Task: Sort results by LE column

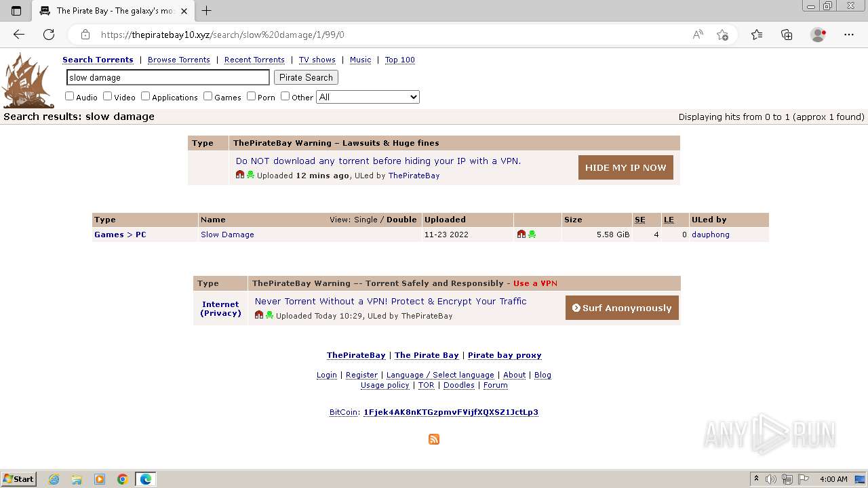Action: pos(669,220)
